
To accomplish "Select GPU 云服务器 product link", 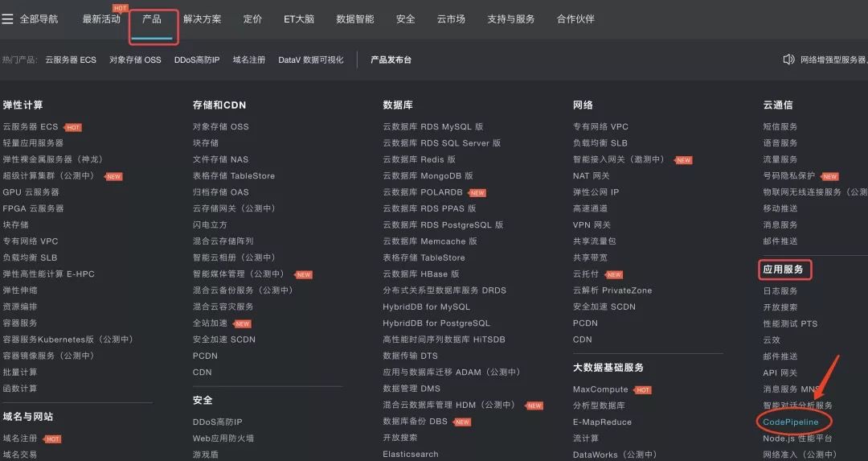I will [x=31, y=192].
